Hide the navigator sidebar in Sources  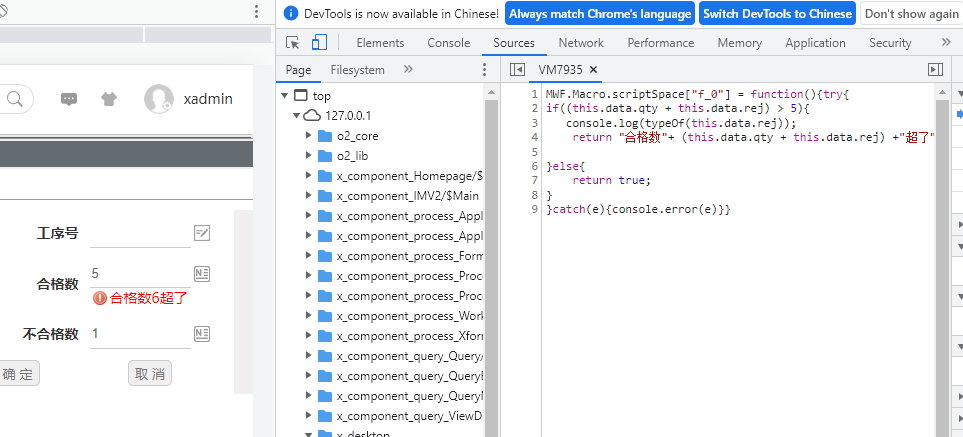517,70
